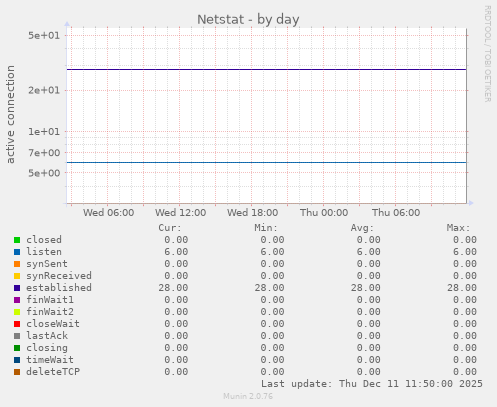The width and height of the screenshot is (497, 407).
Task: Click the 'established' legend label
Action: tap(59, 288)
